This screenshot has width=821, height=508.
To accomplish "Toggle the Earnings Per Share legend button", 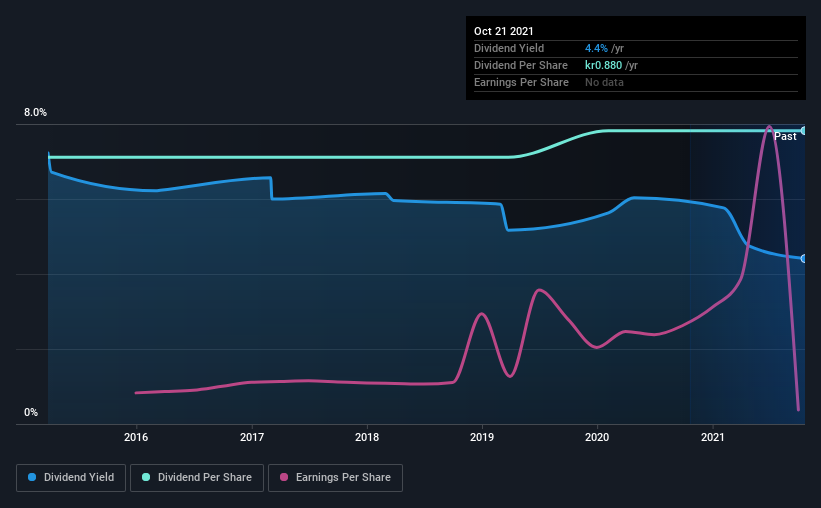I will coord(335,478).
